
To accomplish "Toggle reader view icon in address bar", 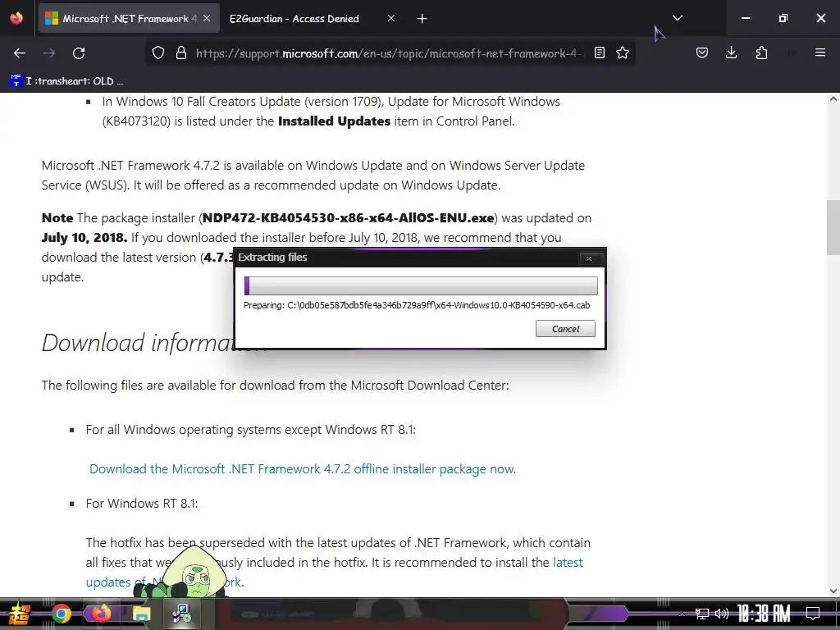I will tap(600, 52).
